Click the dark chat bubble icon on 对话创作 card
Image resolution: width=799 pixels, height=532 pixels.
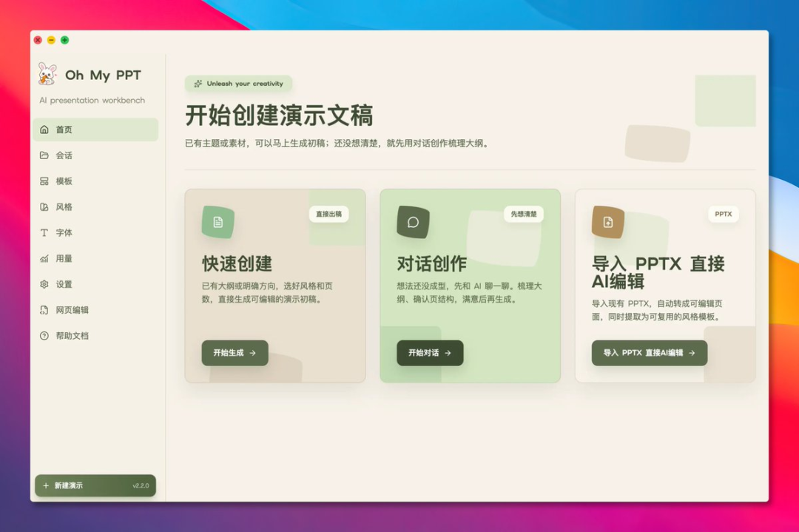[x=414, y=222]
